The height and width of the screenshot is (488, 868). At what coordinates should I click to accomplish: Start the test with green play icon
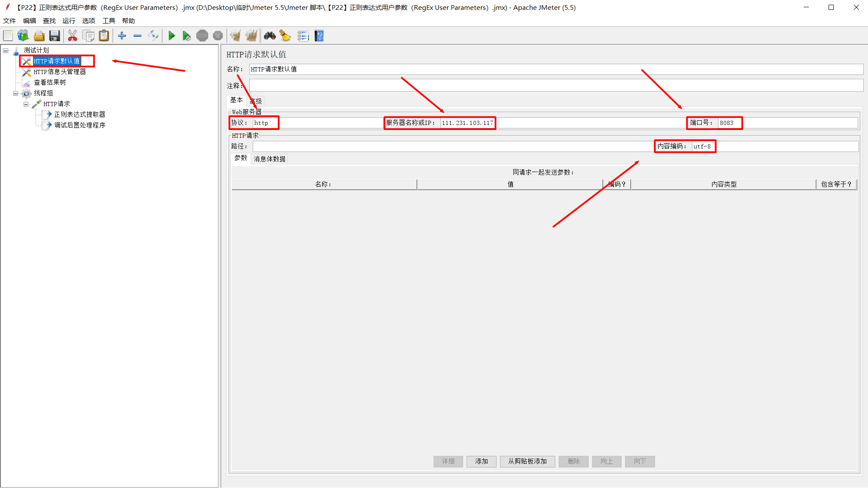tap(171, 36)
